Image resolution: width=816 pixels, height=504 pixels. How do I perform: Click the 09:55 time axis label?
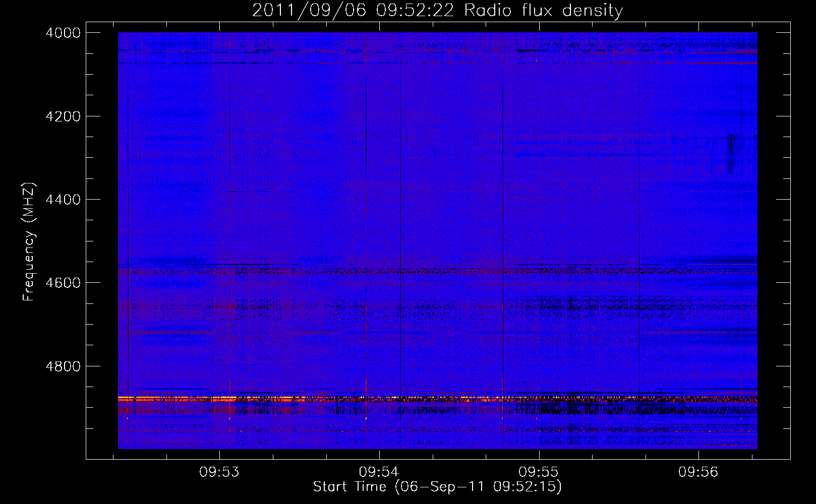tap(539, 472)
